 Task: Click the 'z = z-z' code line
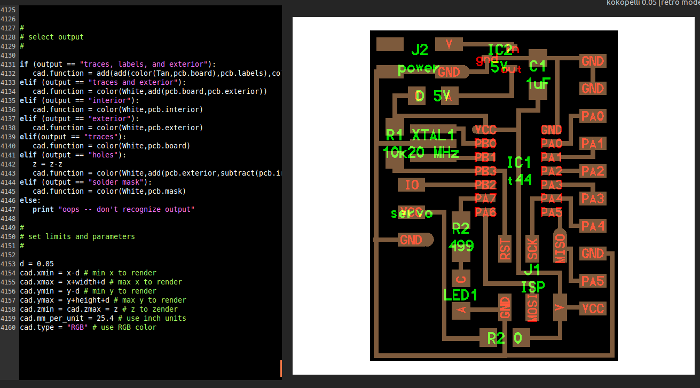coord(47,164)
